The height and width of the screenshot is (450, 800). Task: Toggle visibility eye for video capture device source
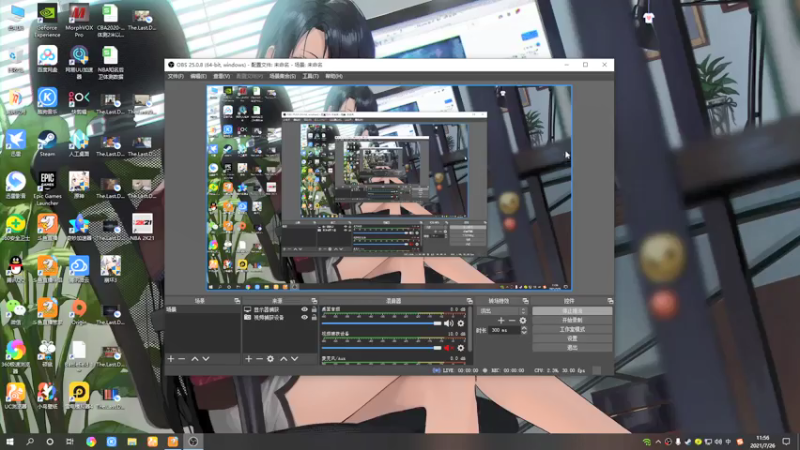coord(305,317)
